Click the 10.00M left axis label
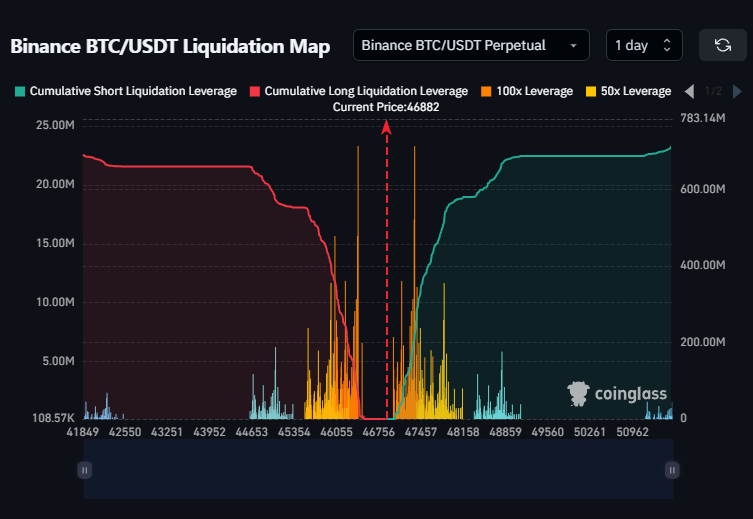This screenshot has width=753, height=519. coord(55,302)
